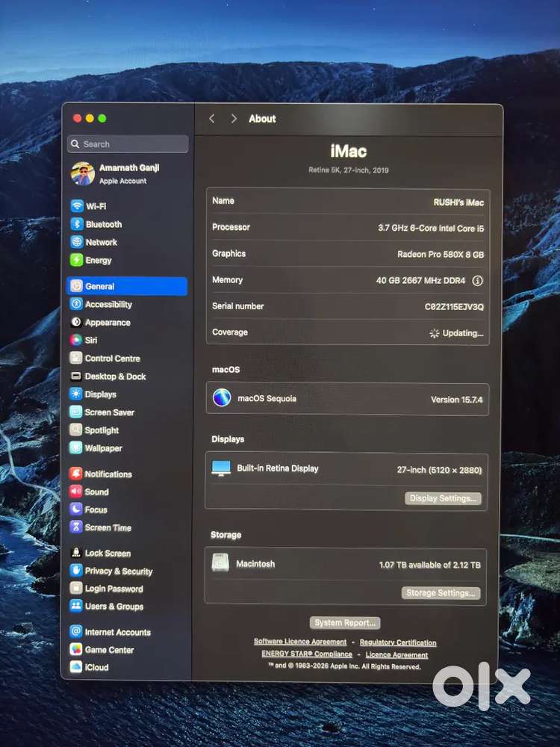Open Control Centre icon
Viewport: 560px width, 747px height.
click(75, 358)
